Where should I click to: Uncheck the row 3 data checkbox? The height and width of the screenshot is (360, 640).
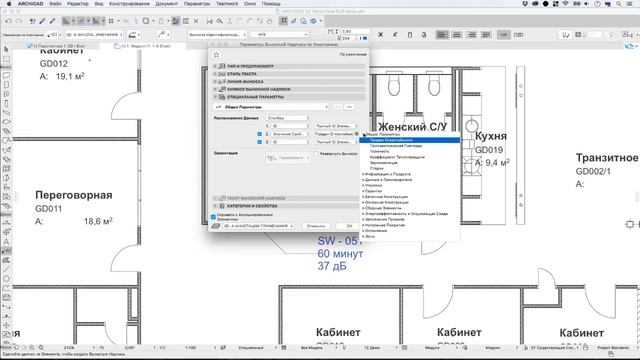pos(260,142)
